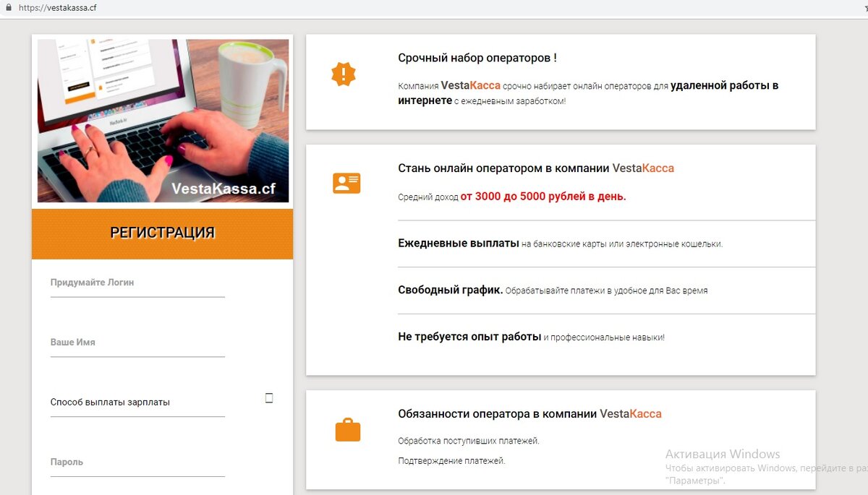Viewport: 868px width, 495px height.
Task: Click 'Ежедневные выплаты' line
Action: [560, 244]
